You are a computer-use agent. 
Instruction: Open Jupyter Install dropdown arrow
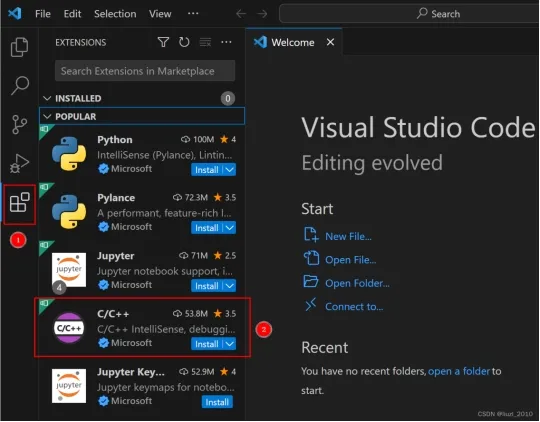coord(230,286)
